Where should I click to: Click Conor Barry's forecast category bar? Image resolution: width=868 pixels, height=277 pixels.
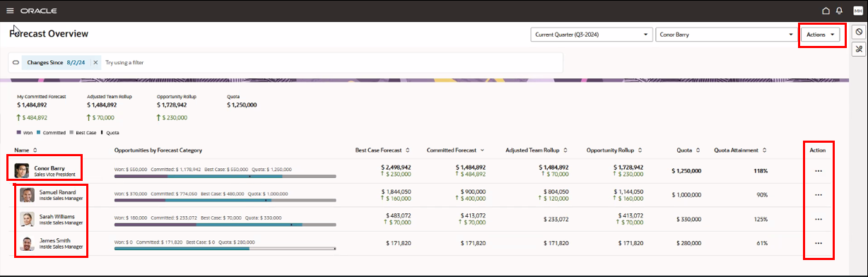click(225, 177)
